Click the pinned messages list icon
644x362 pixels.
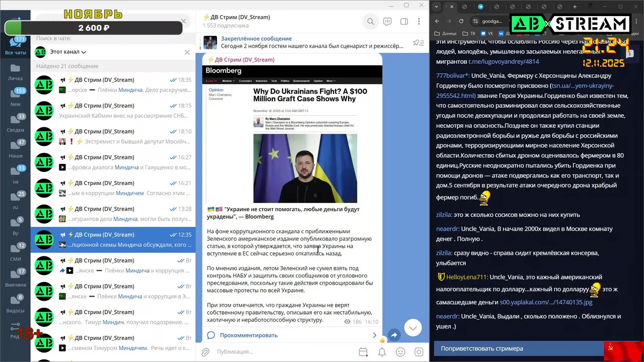point(418,43)
